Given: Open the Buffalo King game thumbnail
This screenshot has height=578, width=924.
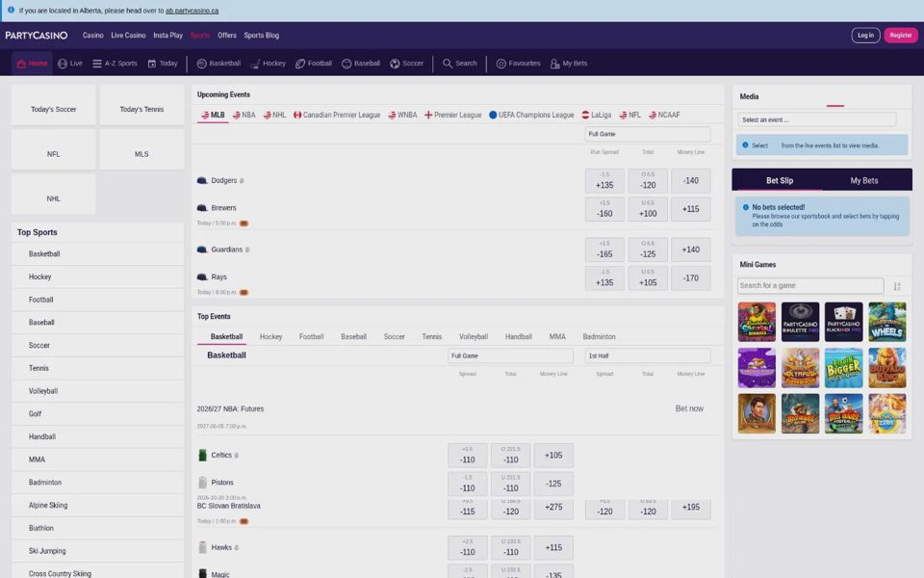Looking at the screenshot, I should click(x=886, y=368).
